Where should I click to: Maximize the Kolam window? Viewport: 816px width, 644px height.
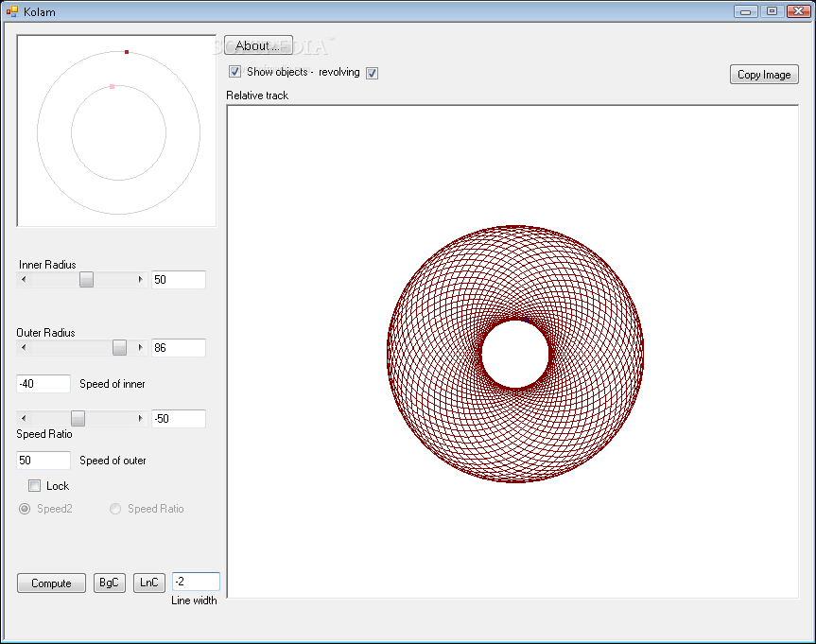[x=773, y=11]
